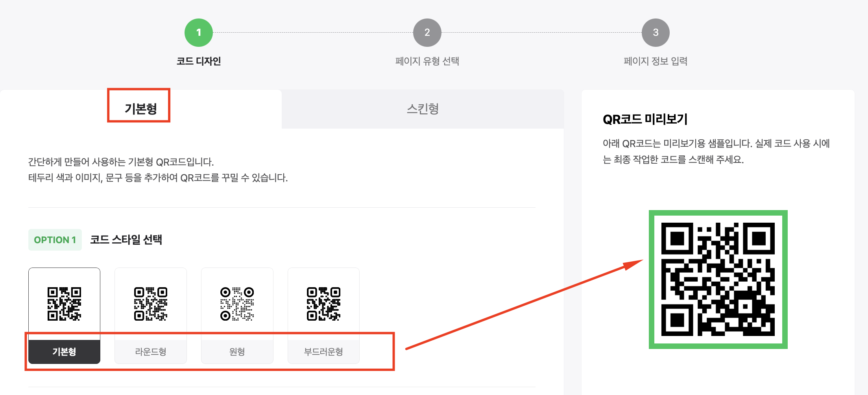Click the 코드 스타일 선택 heading
Viewport: 868px width, 395px height.
click(126, 240)
